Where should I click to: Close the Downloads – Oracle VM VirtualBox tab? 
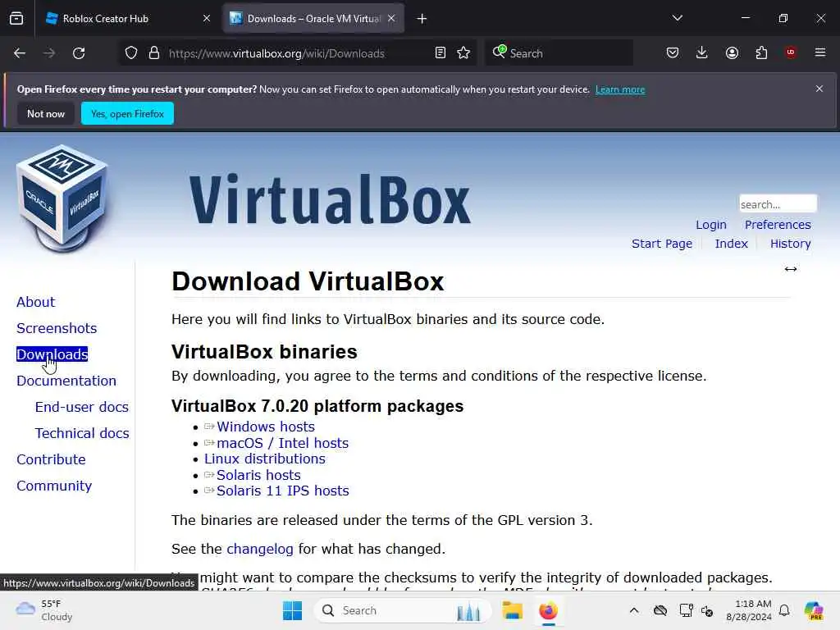[391, 19]
